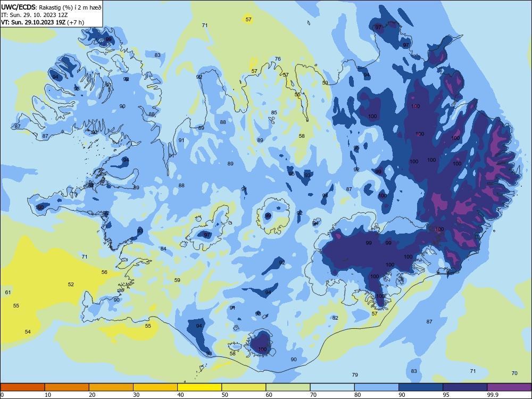This screenshot has height=399, width=532.
Task: Click the map value '76' near the north coast
Action: [x=278, y=59]
